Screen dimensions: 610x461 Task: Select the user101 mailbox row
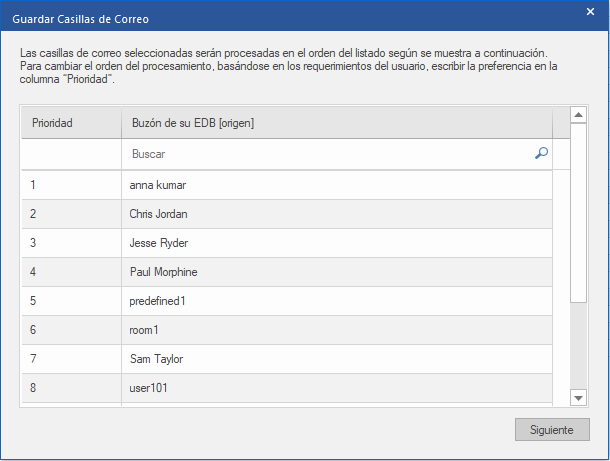click(336, 388)
